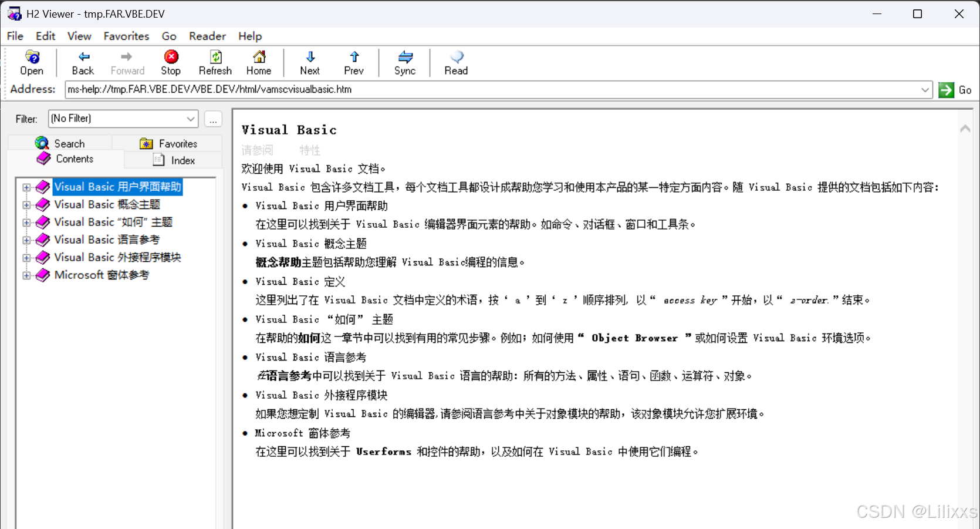Click the content scrollbar up arrow
The image size is (980, 529).
click(965, 129)
